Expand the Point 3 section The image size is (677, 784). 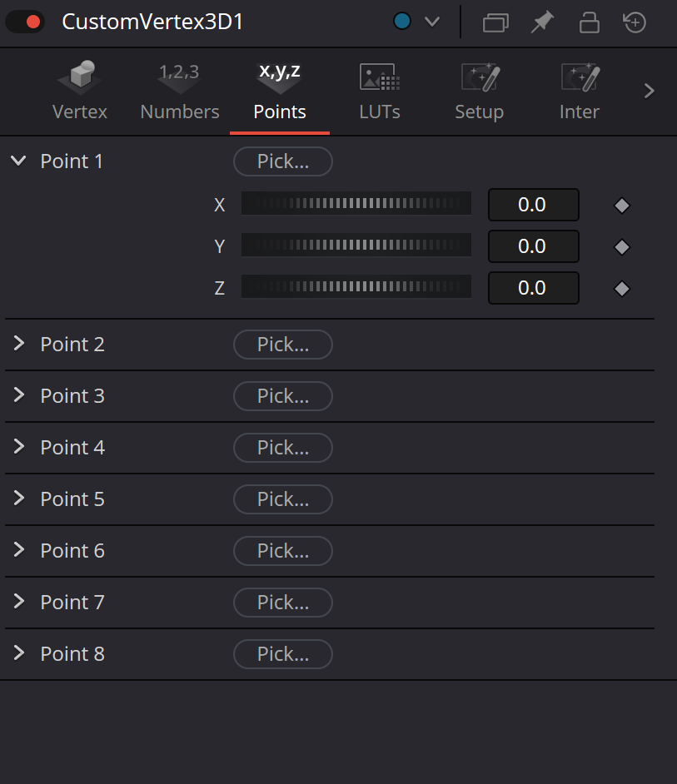[19, 395]
